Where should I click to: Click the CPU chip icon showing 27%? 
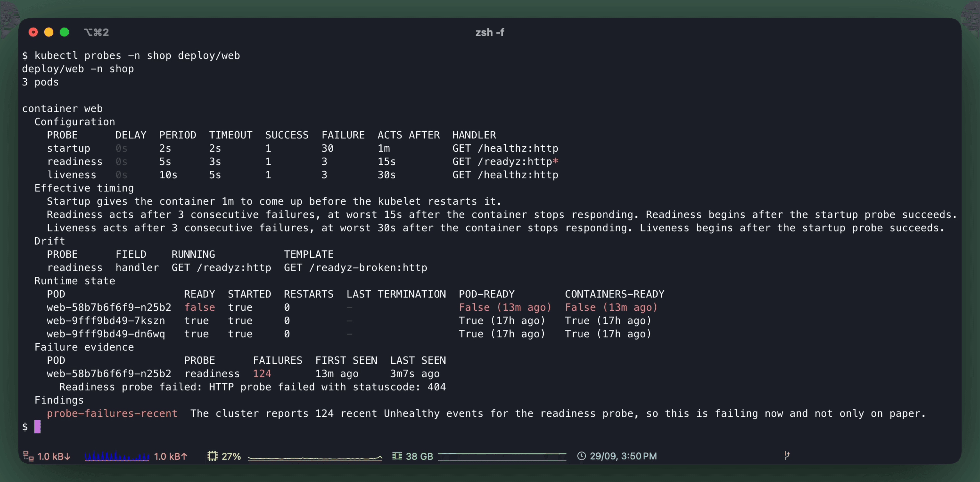[x=212, y=456]
